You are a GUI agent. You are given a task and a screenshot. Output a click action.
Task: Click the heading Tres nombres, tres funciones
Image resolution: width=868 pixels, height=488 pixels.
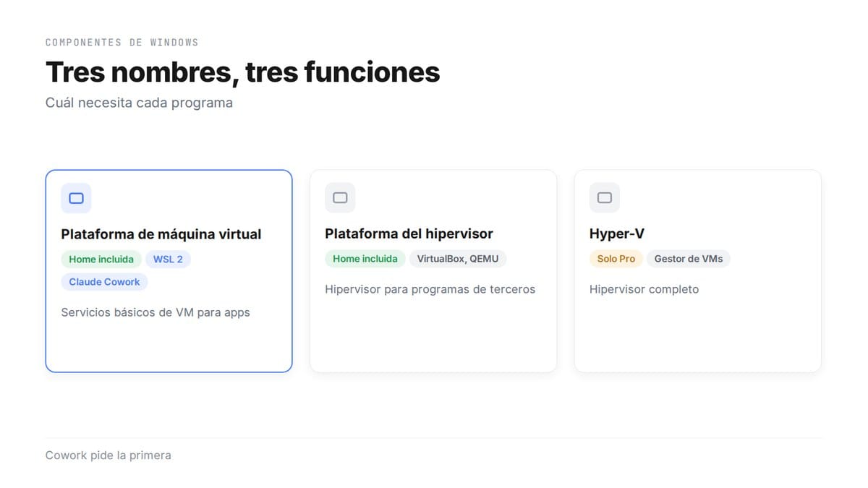click(x=242, y=72)
